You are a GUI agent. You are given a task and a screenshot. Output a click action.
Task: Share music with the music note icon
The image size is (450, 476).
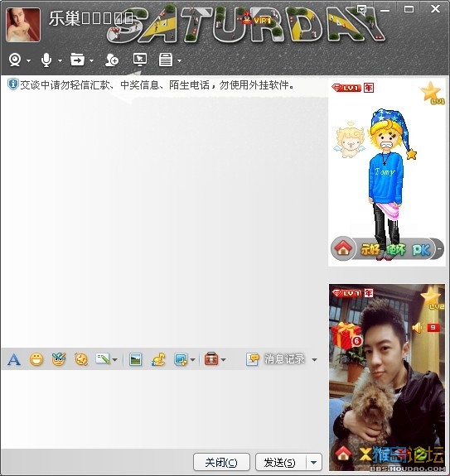coord(158,360)
